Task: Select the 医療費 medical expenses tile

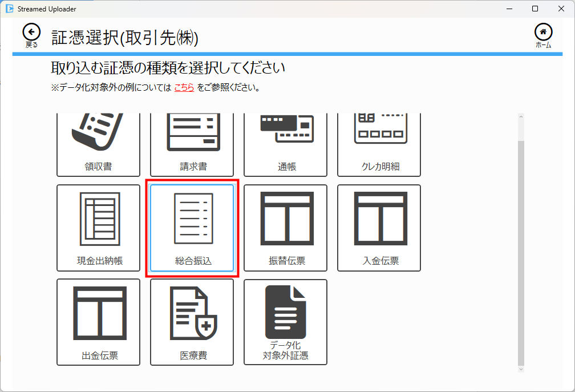Action: click(x=192, y=322)
